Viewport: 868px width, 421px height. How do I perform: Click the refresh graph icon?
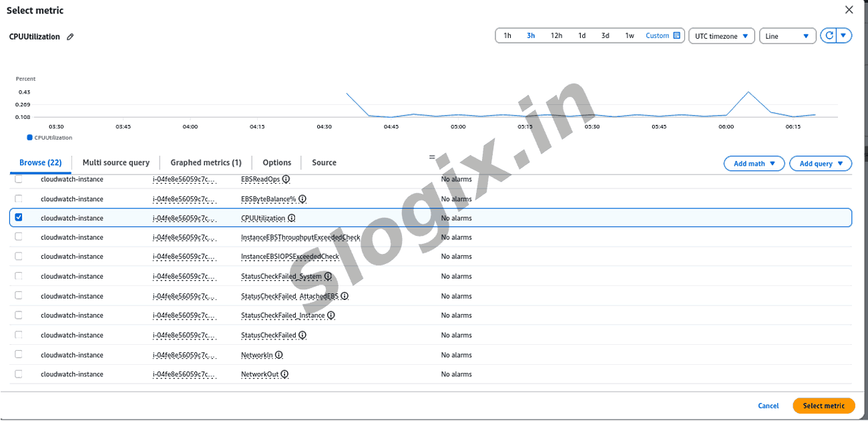pos(829,36)
